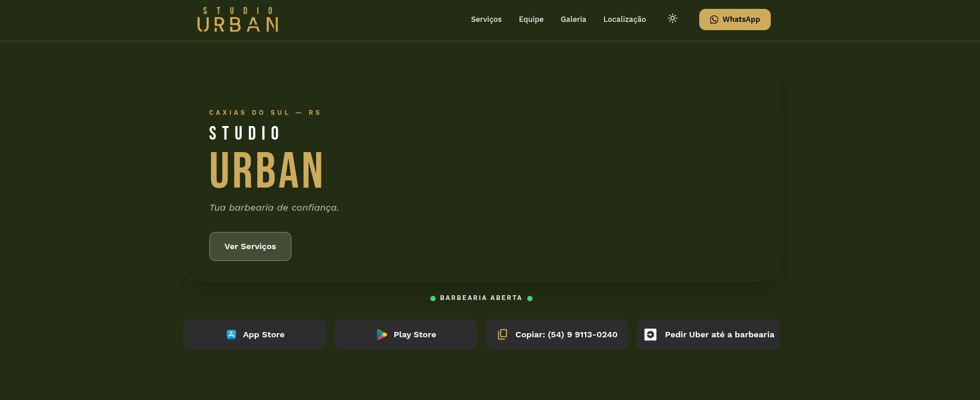Open the Serviços navigation link
The height and width of the screenshot is (400, 980).
[x=486, y=20]
